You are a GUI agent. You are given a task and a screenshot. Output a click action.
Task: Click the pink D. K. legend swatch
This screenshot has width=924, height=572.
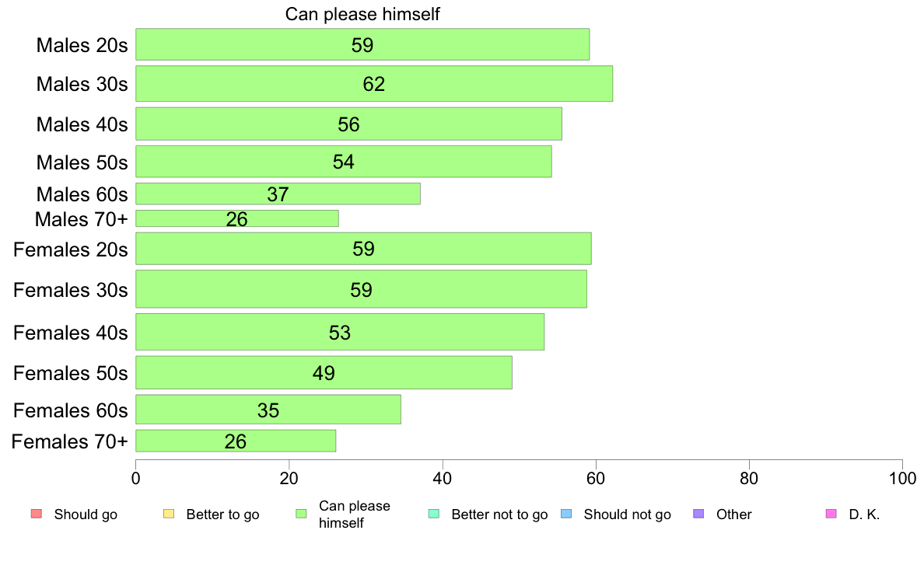831,514
